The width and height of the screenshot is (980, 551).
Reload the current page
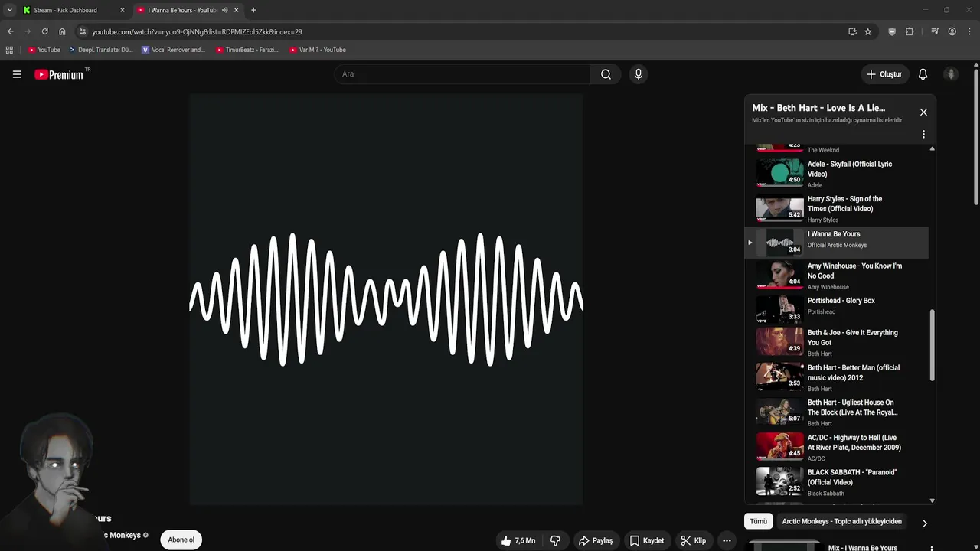44,31
